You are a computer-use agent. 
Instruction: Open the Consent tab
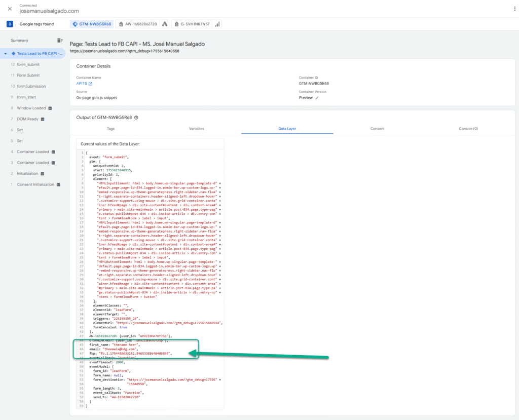click(377, 129)
